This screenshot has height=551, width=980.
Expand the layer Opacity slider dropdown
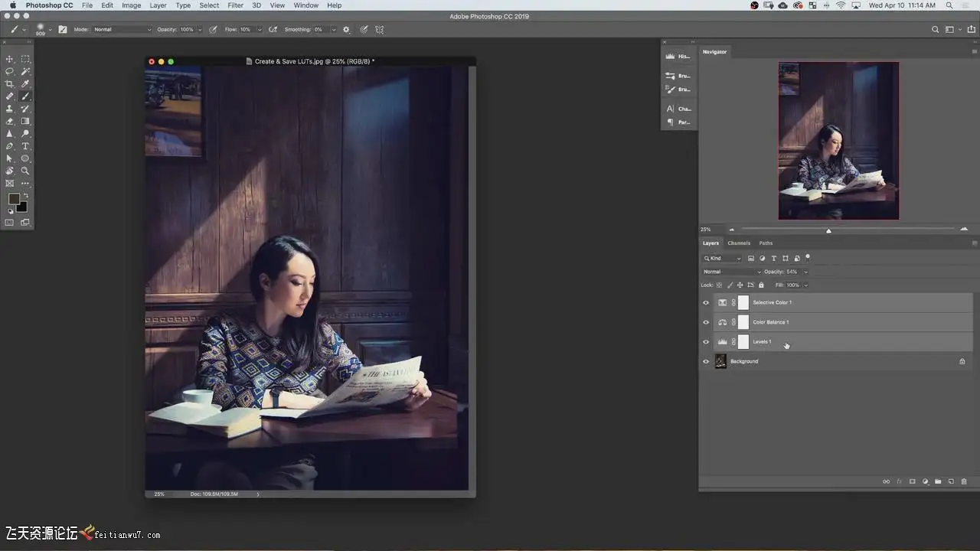pos(805,272)
